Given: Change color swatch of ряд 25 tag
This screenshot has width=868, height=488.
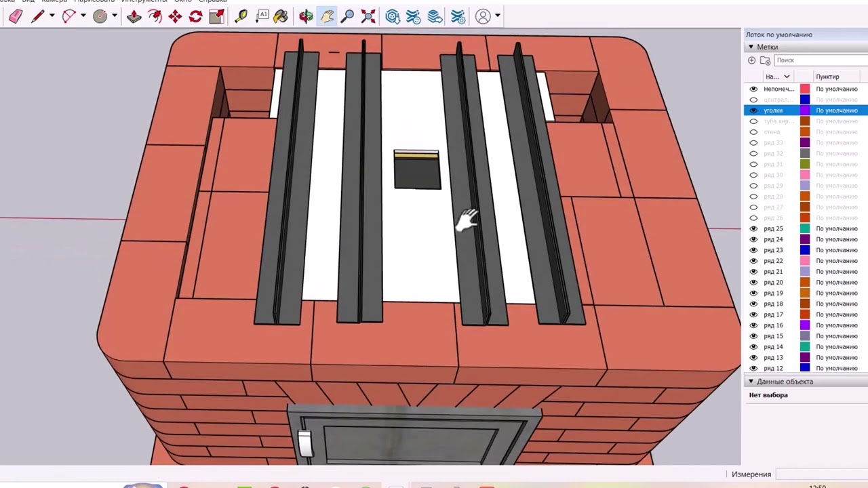Looking at the screenshot, I should click(805, 228).
